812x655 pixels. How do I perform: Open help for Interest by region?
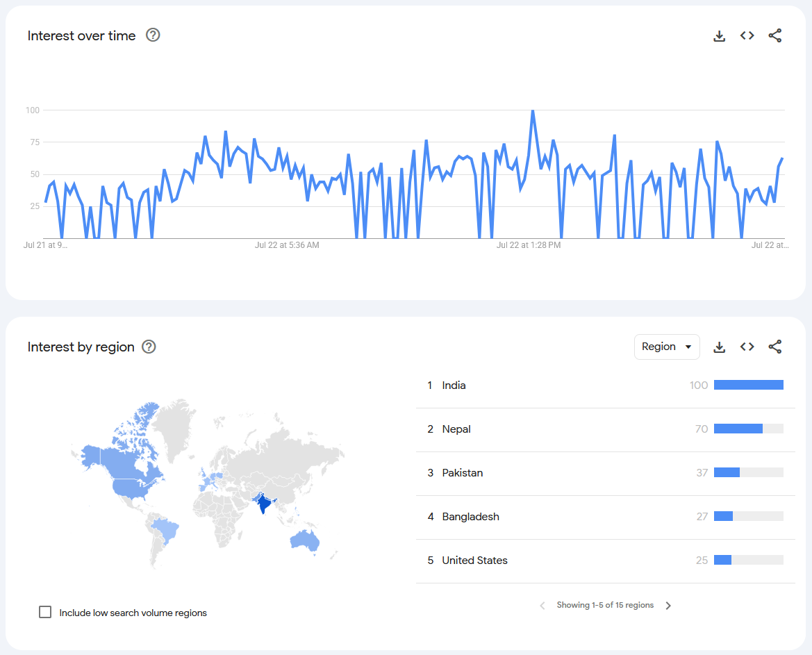[x=149, y=347]
